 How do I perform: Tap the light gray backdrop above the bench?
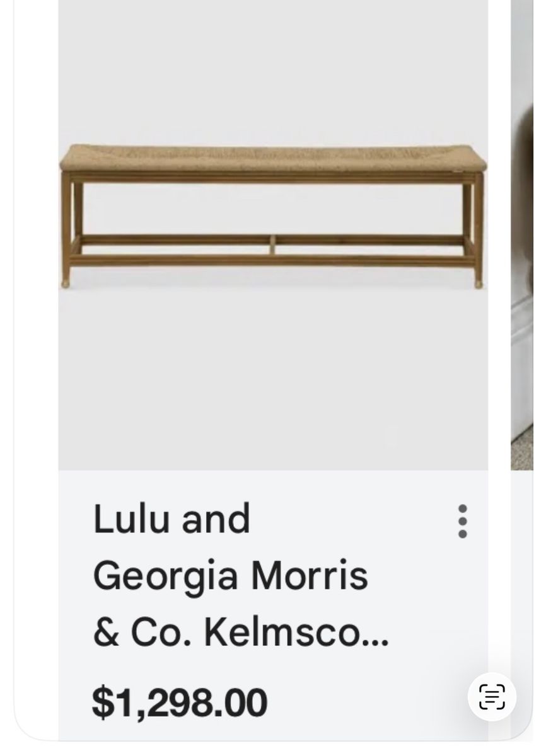click(x=273, y=69)
